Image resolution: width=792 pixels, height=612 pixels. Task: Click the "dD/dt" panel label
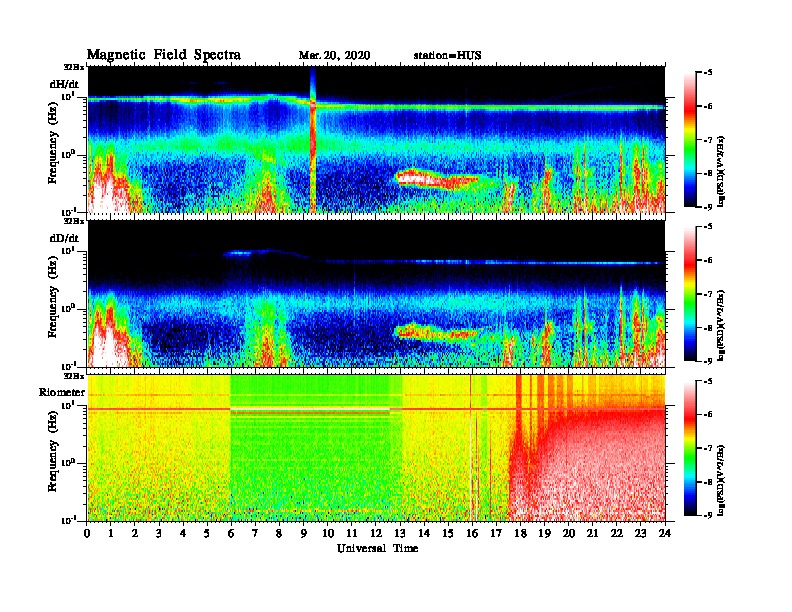(x=64, y=238)
